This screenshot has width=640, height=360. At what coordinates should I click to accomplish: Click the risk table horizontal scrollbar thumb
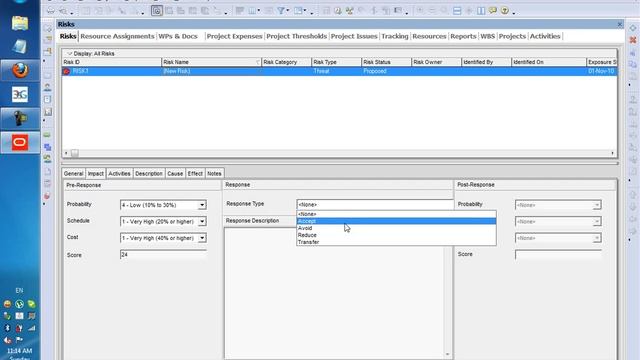[75, 153]
